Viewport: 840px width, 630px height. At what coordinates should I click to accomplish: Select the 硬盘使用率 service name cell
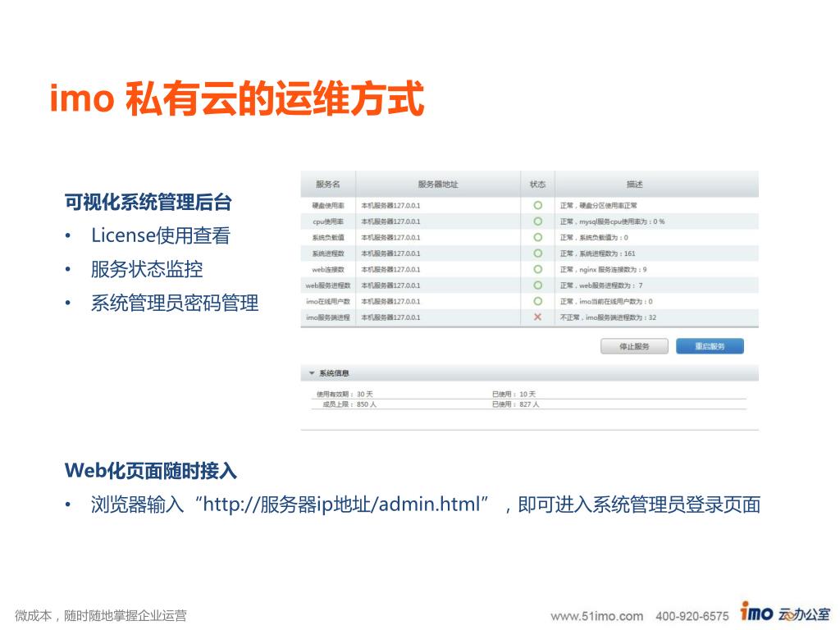(328, 206)
